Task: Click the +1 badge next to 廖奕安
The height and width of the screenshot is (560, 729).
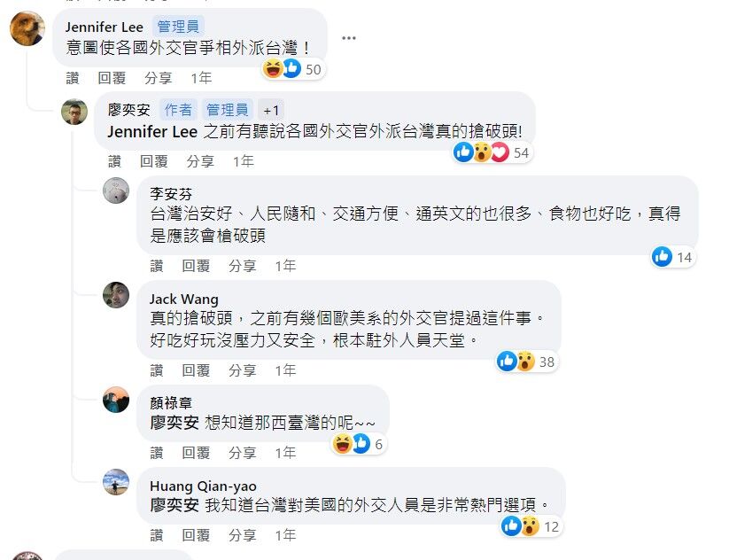Action: click(x=271, y=110)
